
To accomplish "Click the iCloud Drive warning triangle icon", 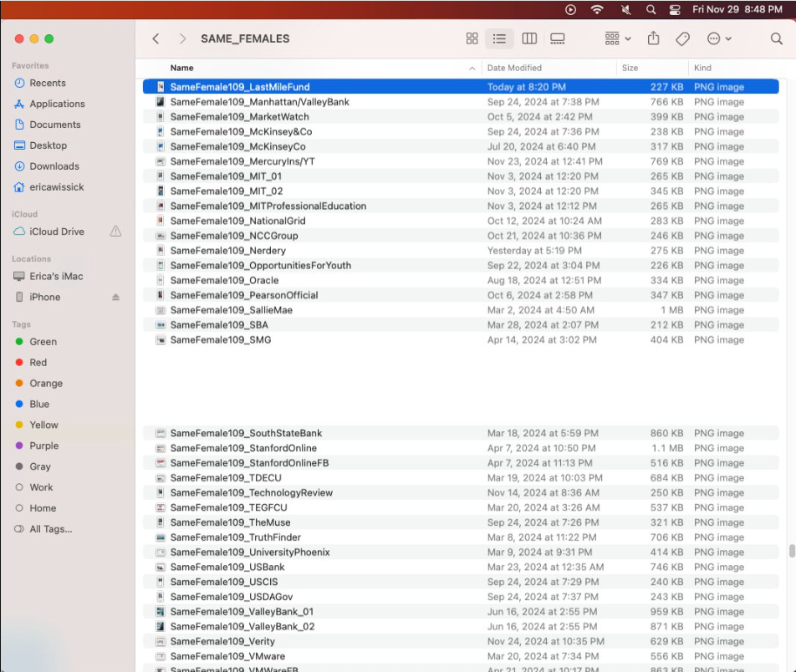I will [115, 232].
